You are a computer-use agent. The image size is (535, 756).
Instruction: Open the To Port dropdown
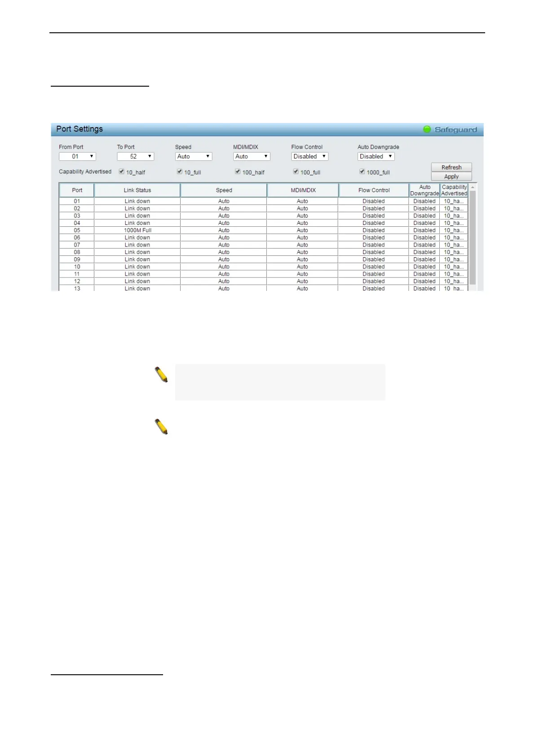[135, 156]
